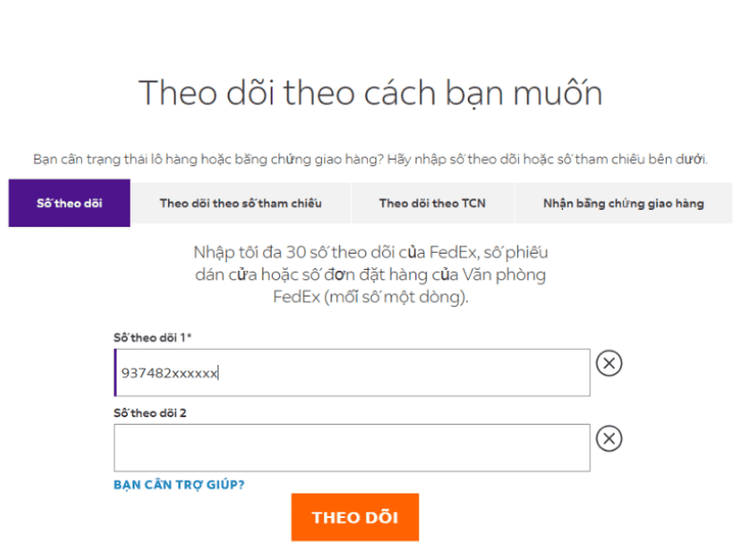Click the Số theo dõi 1 label

click(x=152, y=337)
